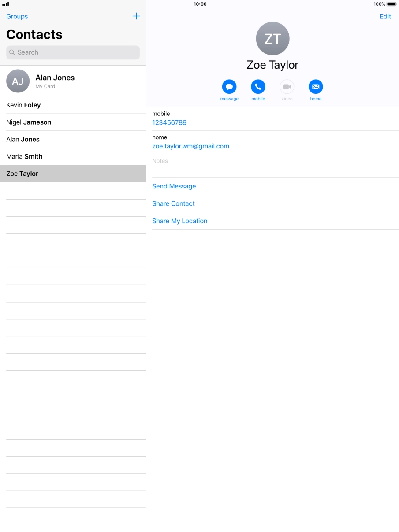Tap the Notes field
Image resolution: width=399 pixels, height=532 pixels.
coord(275,166)
